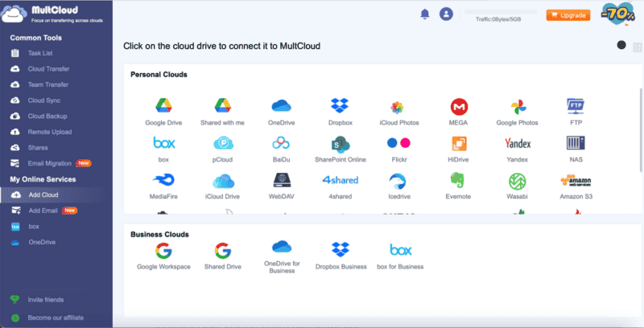Select the Flickr icon
Viewport: 644px width, 328px height.
(x=398, y=142)
